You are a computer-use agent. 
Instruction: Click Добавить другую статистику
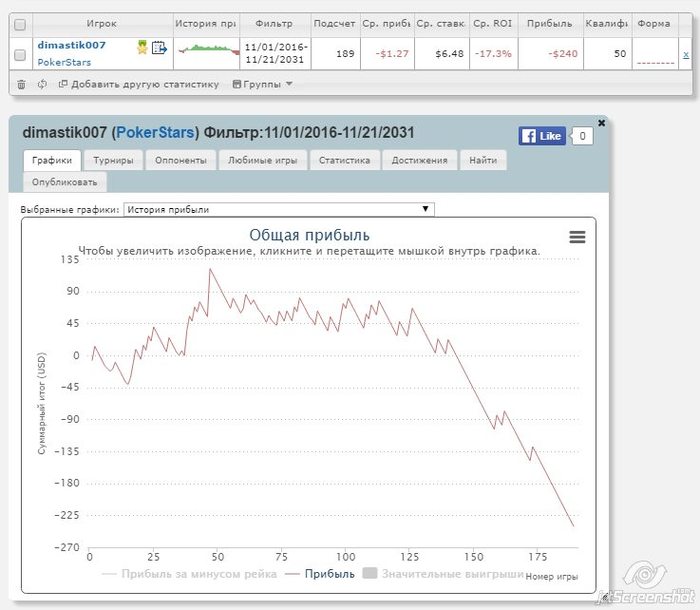pos(139,84)
